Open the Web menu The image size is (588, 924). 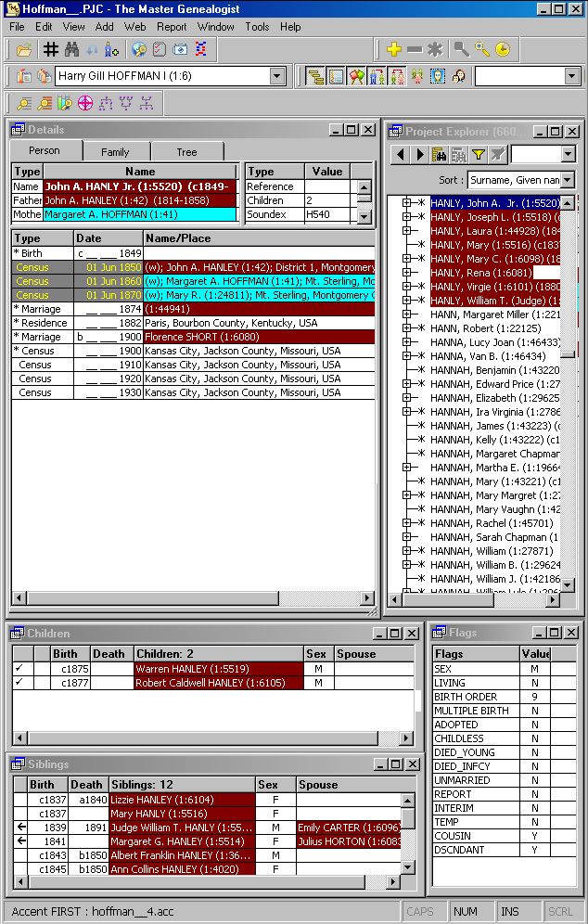click(x=134, y=27)
